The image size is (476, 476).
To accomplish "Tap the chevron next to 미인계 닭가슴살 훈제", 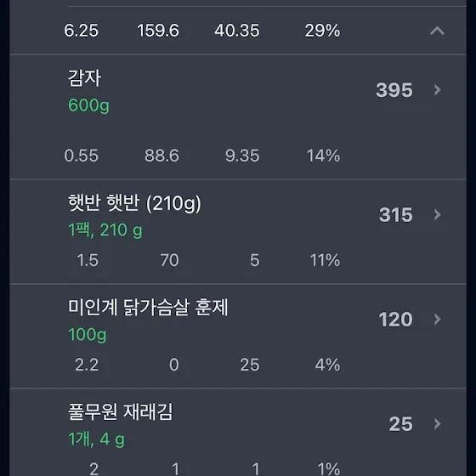I will click(437, 319).
